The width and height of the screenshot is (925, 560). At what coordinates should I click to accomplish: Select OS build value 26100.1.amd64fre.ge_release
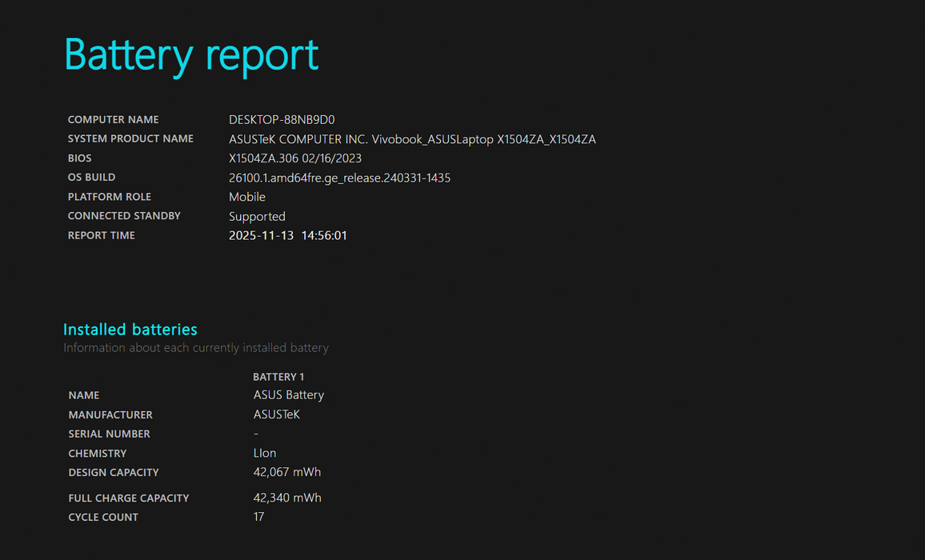pyautogui.click(x=340, y=178)
